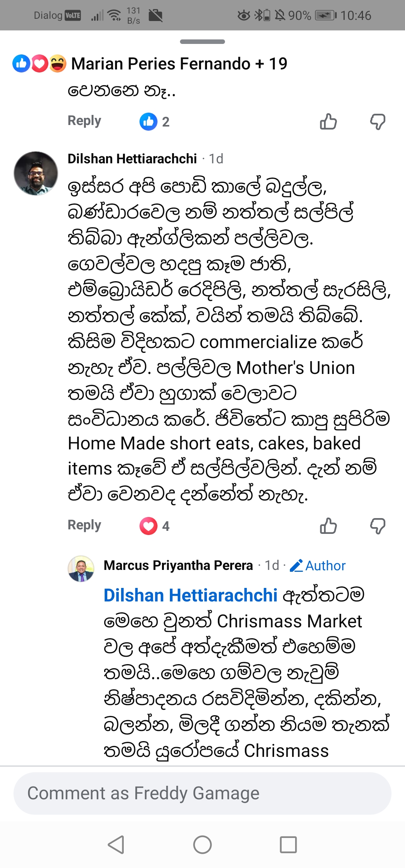This screenshot has height=868, width=405.
Task: Like the first comment with thumbs-up
Action: [328, 122]
